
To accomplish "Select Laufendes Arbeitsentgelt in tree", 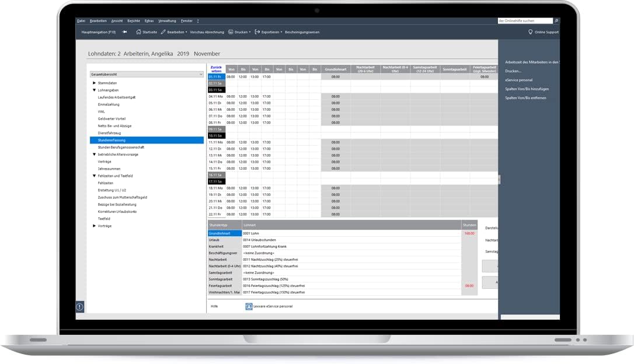I will 116,97.
